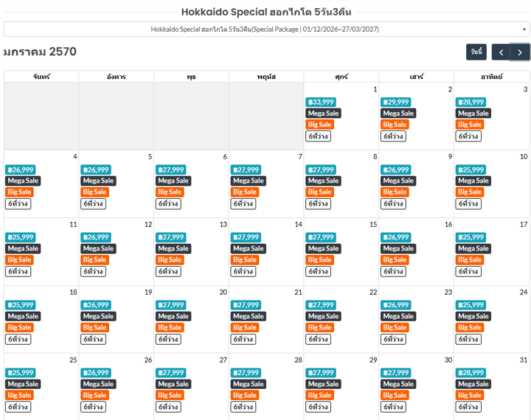Select the ฿27,999 price on January 30
Screen dimensions: 531x420
(x=396, y=373)
